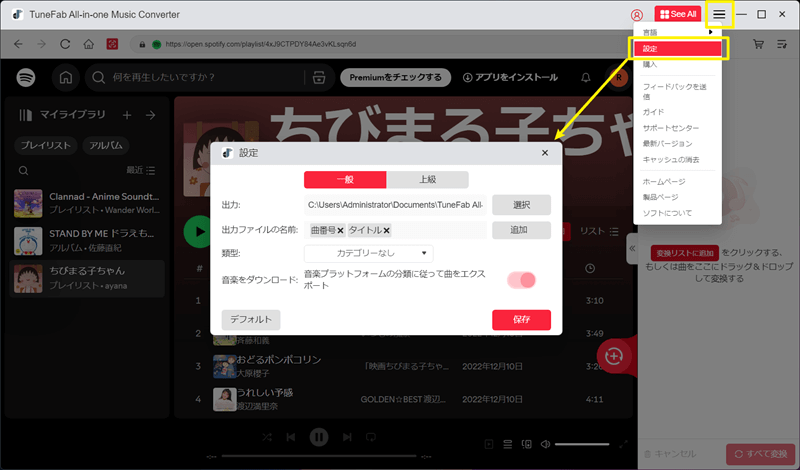Go back with browser back arrow
This screenshot has height=470, width=800.
pyautogui.click(x=18, y=44)
